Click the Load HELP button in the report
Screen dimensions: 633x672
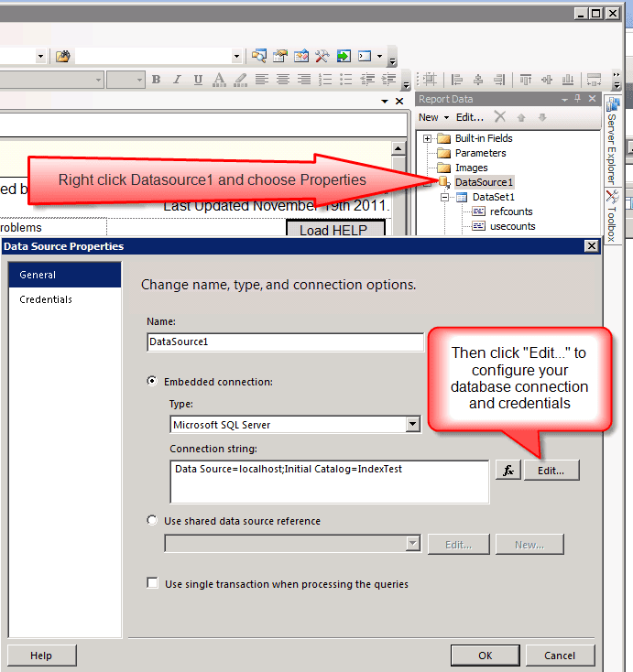point(335,229)
